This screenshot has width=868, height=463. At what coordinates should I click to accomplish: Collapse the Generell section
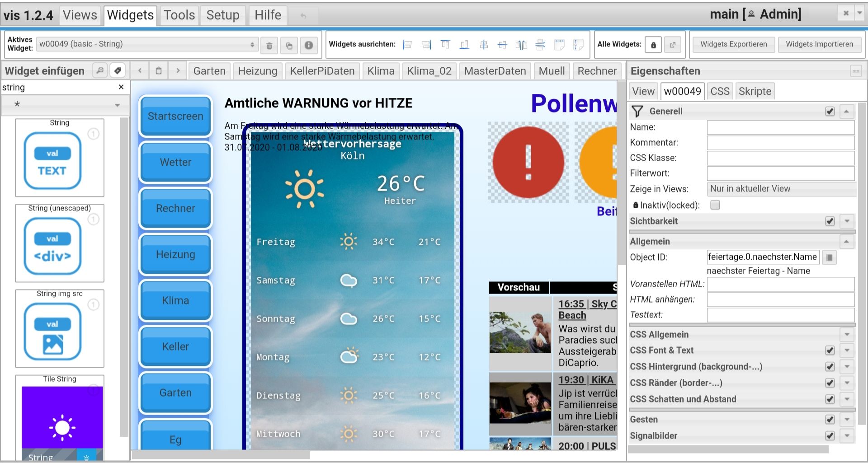pyautogui.click(x=847, y=111)
